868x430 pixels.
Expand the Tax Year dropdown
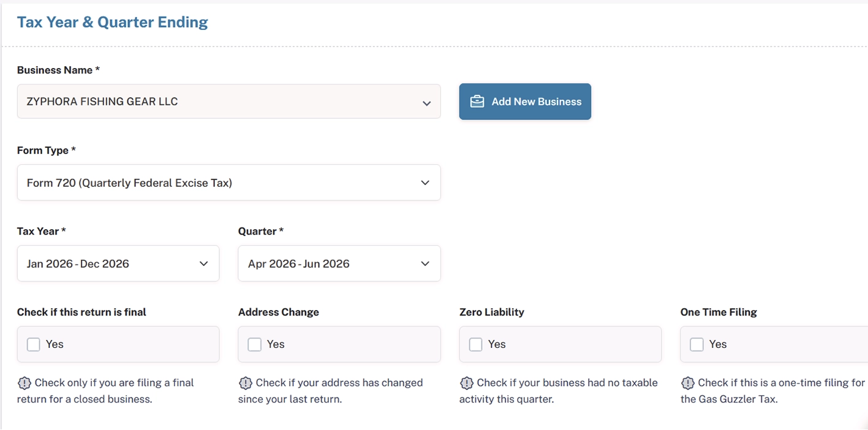click(x=118, y=263)
